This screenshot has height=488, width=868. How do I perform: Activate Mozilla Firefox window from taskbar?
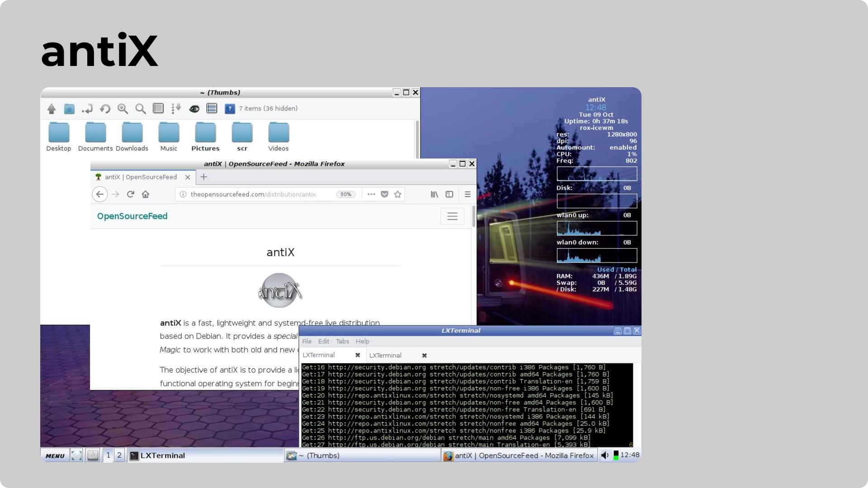click(x=519, y=455)
